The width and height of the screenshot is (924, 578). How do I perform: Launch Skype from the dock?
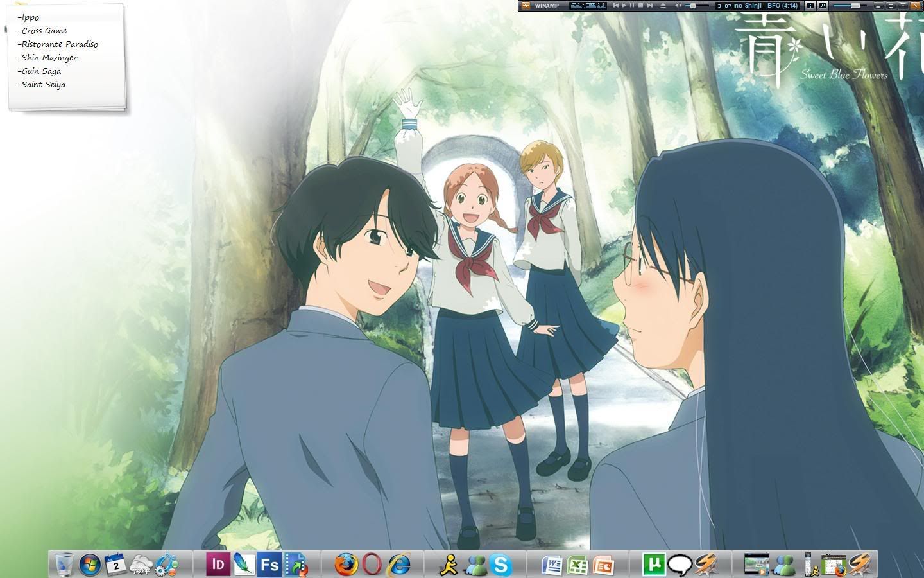click(x=501, y=565)
